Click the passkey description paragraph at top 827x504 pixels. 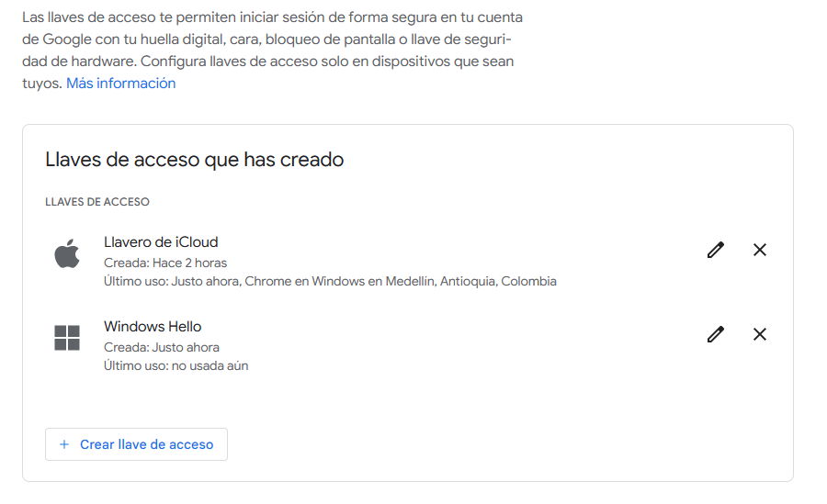click(272, 50)
